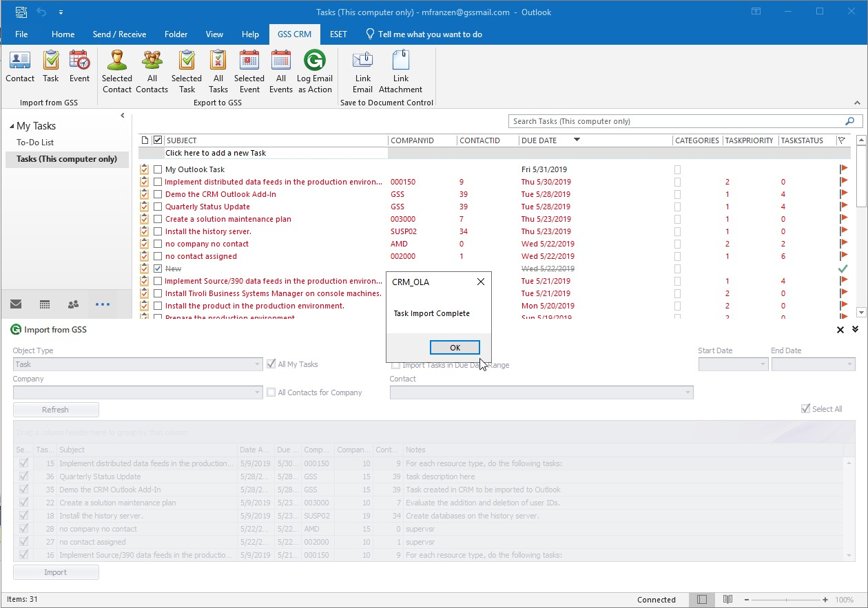This screenshot has height=608, width=868.
Task: Open People view in navigation bar
Action: pyautogui.click(x=74, y=304)
